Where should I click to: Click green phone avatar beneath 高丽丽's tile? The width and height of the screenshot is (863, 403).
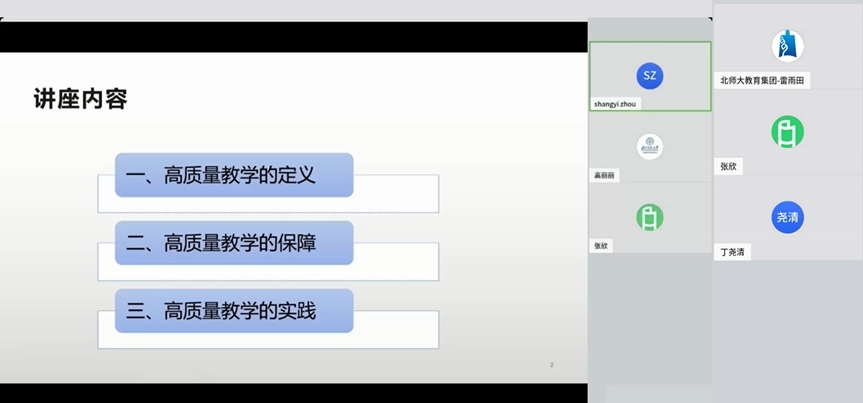649,216
